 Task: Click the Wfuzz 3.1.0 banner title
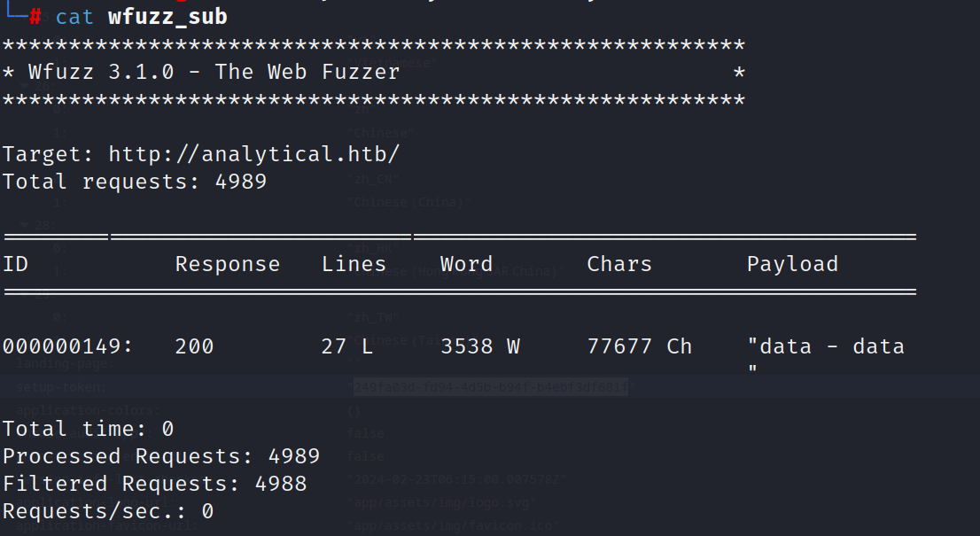[x=214, y=72]
